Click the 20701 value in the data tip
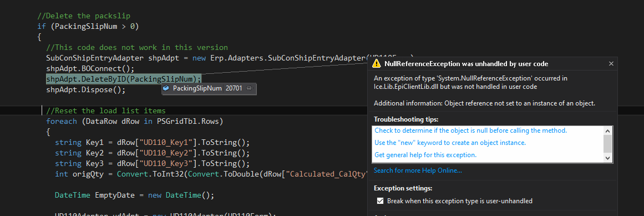Viewport: 644px width, 216px height. (x=234, y=88)
